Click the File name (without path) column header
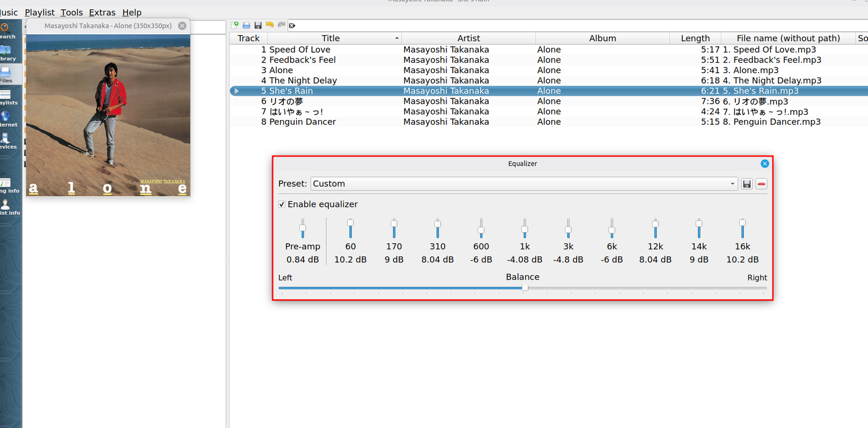The width and height of the screenshot is (868, 428). point(788,38)
